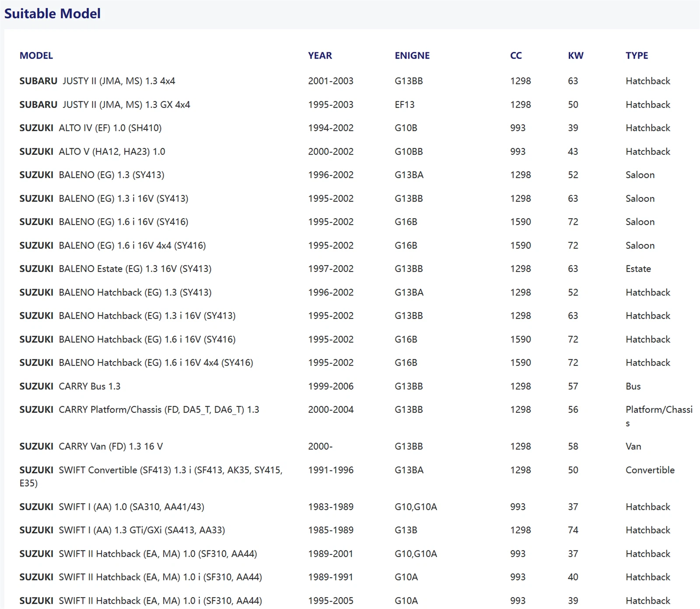
Task: Click the Platform/Chassis type cell
Action: tap(659, 416)
